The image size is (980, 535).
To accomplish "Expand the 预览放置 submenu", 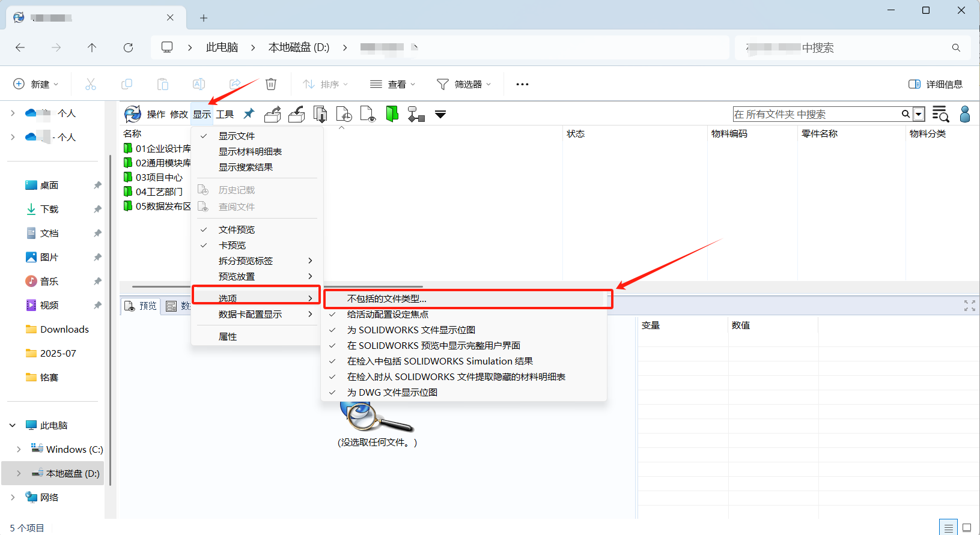I will point(257,277).
